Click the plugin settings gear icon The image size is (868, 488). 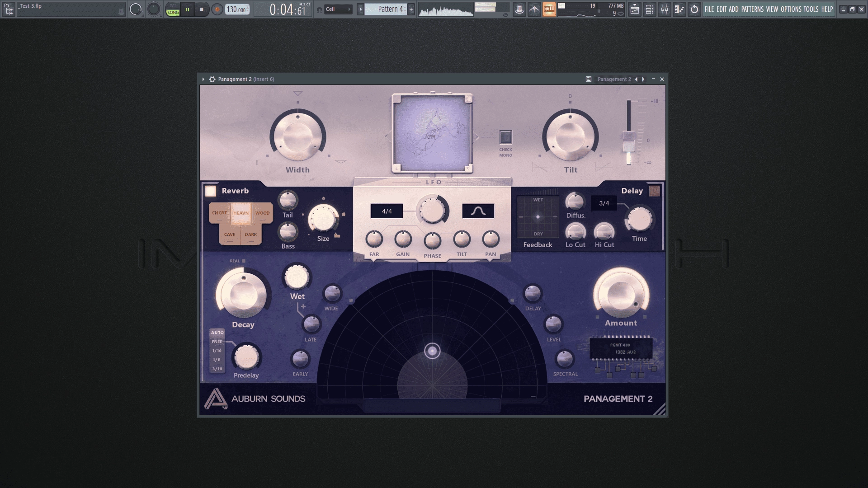[212, 79]
